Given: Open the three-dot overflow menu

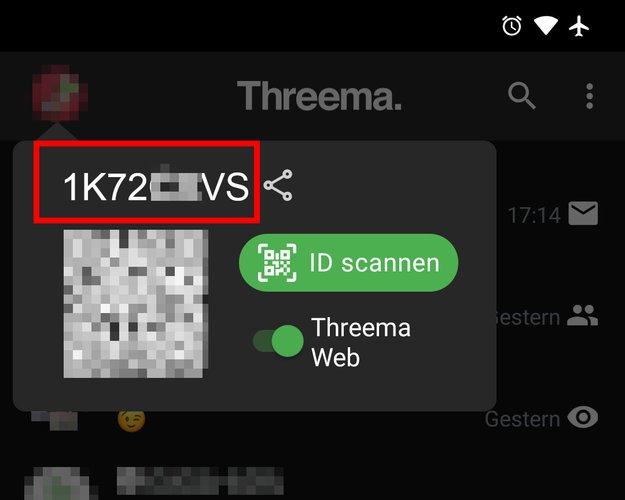Looking at the screenshot, I should pyautogui.click(x=590, y=96).
